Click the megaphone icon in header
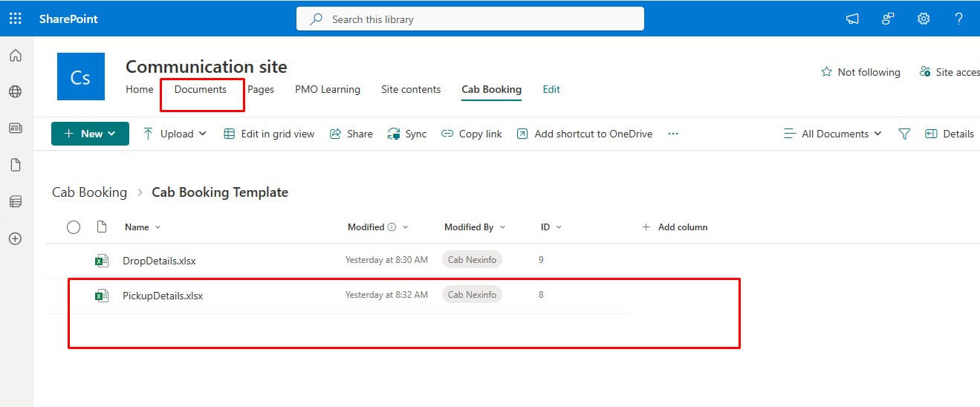 [852, 19]
